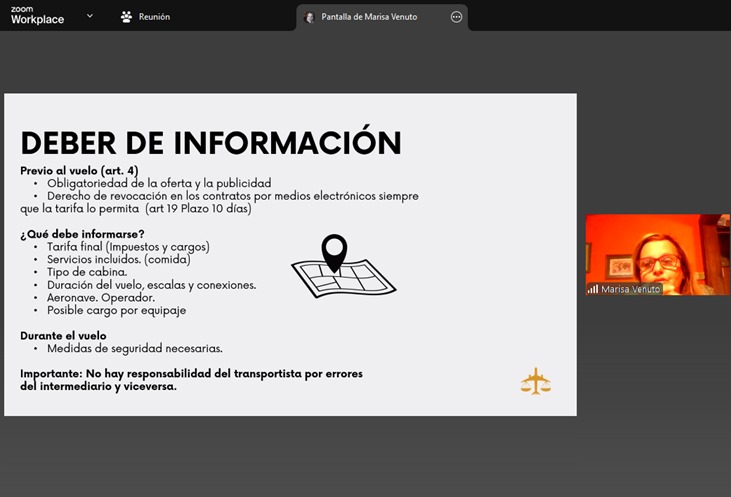Select the Pantalla de Marisa Venuto tab
The image size is (731, 497).
click(x=382, y=17)
